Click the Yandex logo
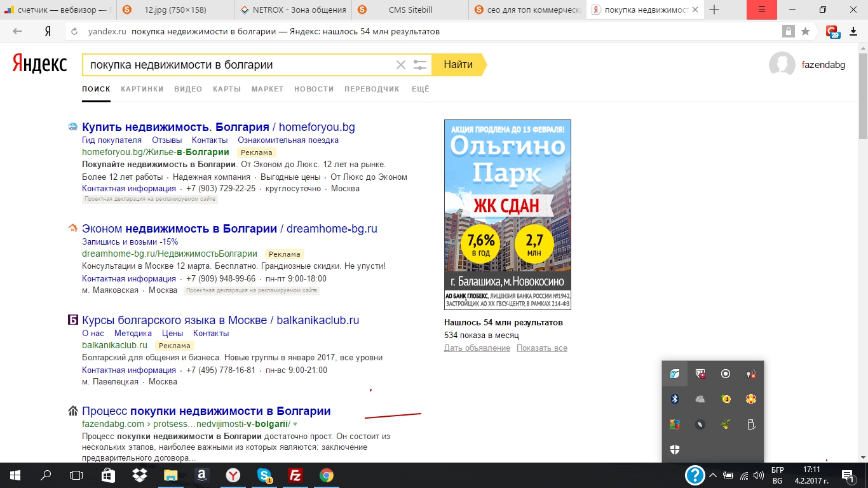Screen dimensions: 868x488 39,64
